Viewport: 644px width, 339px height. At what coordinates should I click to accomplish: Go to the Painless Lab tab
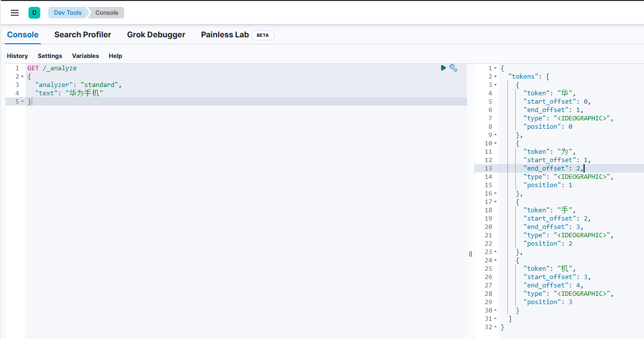225,34
